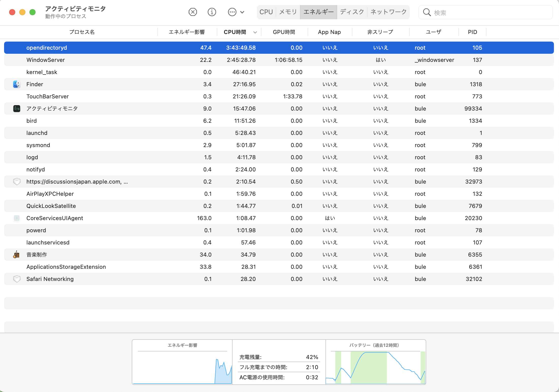Click the stop process X icon
559x392 pixels.
(193, 12)
